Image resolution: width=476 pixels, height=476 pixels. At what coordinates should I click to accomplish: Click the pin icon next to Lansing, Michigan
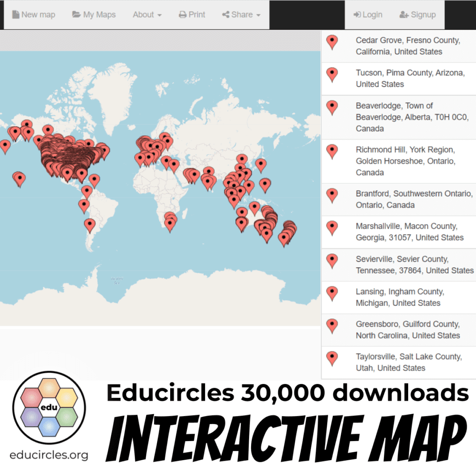tap(332, 293)
